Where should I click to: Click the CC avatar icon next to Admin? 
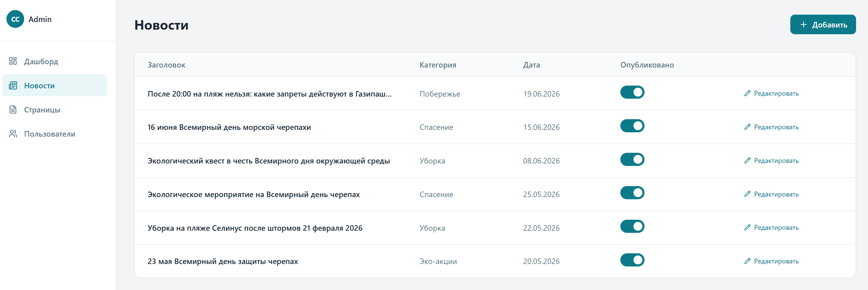(15, 19)
